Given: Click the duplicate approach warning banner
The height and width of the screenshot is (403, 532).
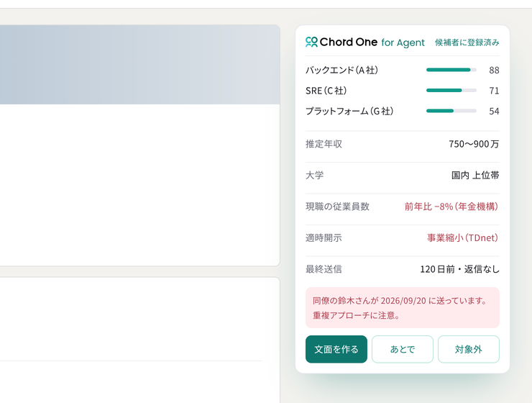Looking at the screenshot, I should (x=403, y=307).
